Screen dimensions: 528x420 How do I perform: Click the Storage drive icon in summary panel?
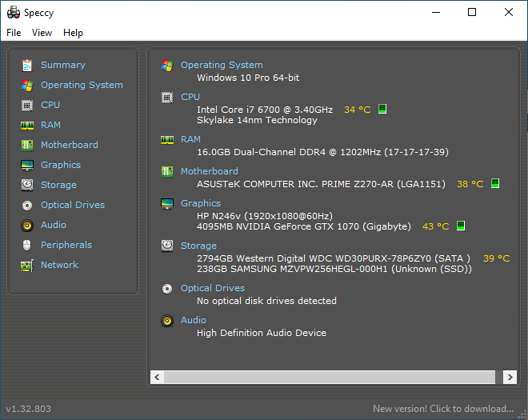coord(167,246)
